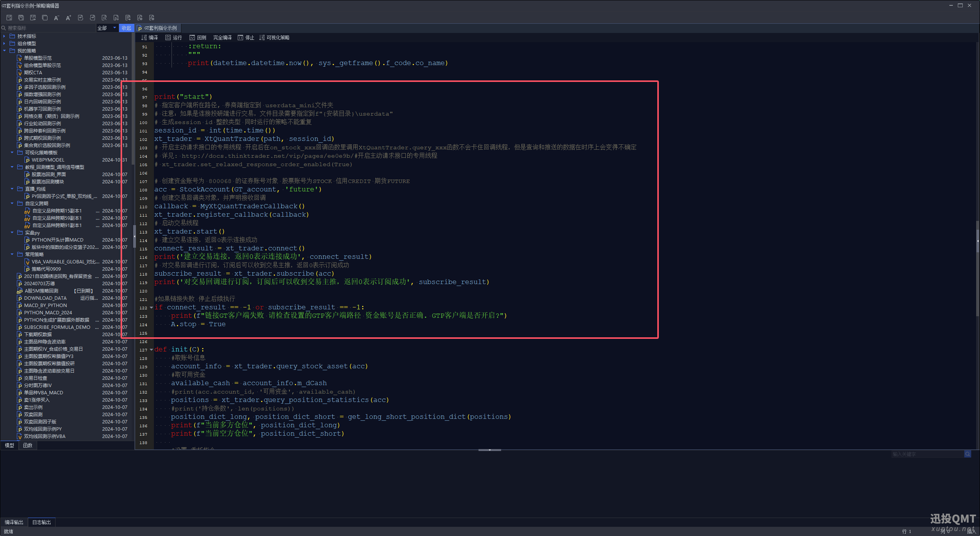Collapse the 实盘py folder
The image size is (980, 536).
(12, 233)
